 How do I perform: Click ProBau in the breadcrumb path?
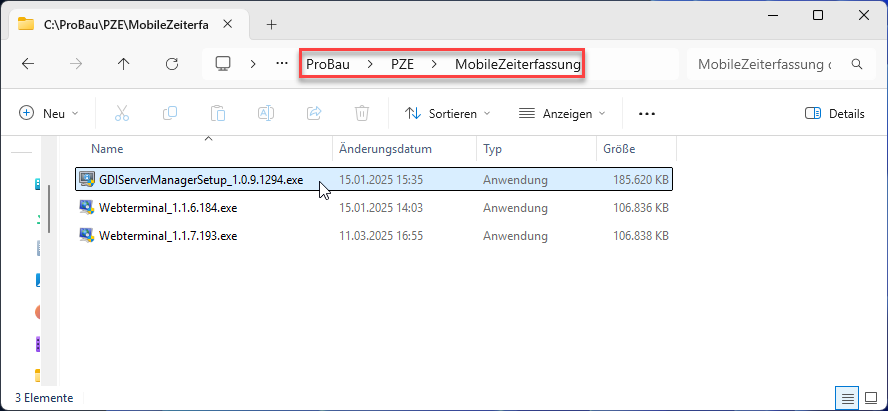[x=328, y=65]
